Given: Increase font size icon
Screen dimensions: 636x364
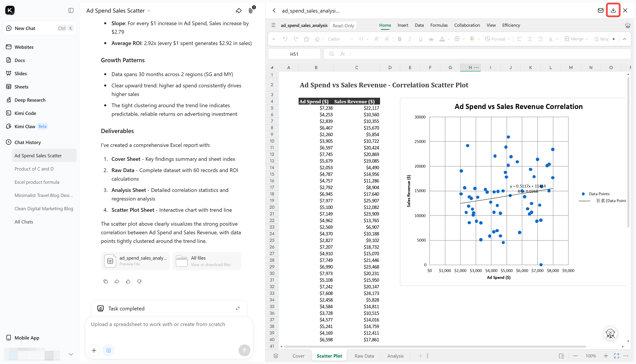Looking at the screenshot, I should (376, 39).
